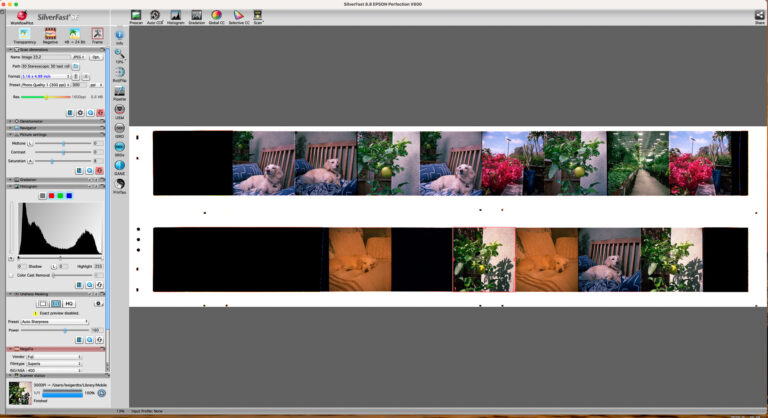Click the Info icon in vertical toolbar
Image resolution: width=768 pixels, height=418 pixels.
pos(119,36)
